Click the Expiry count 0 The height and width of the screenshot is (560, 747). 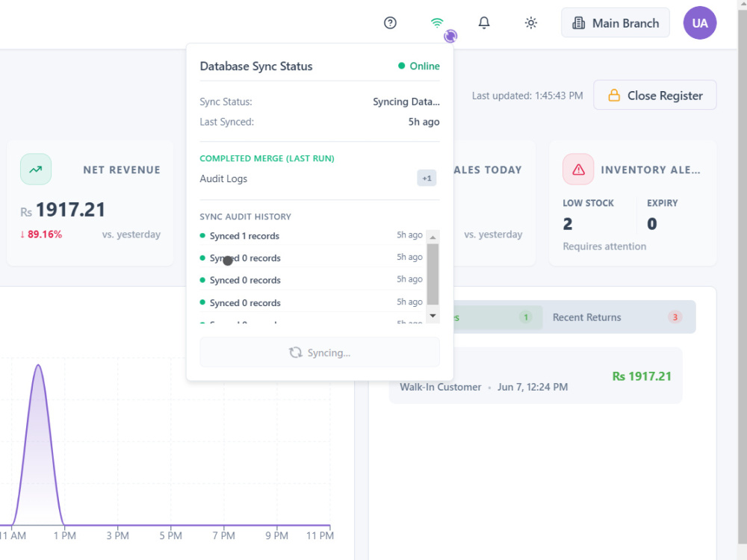651,224
